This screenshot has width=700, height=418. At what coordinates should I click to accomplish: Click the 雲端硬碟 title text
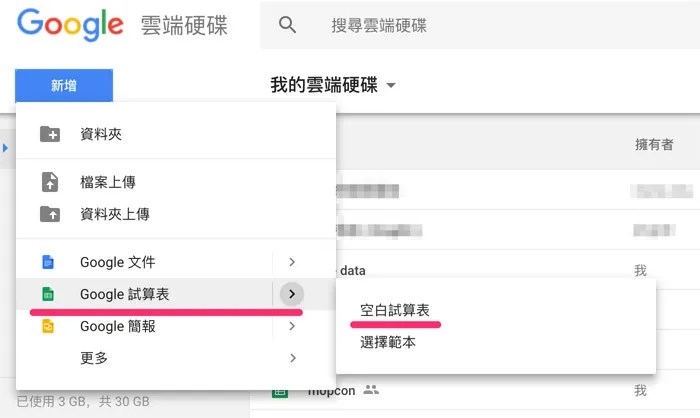[x=184, y=25]
